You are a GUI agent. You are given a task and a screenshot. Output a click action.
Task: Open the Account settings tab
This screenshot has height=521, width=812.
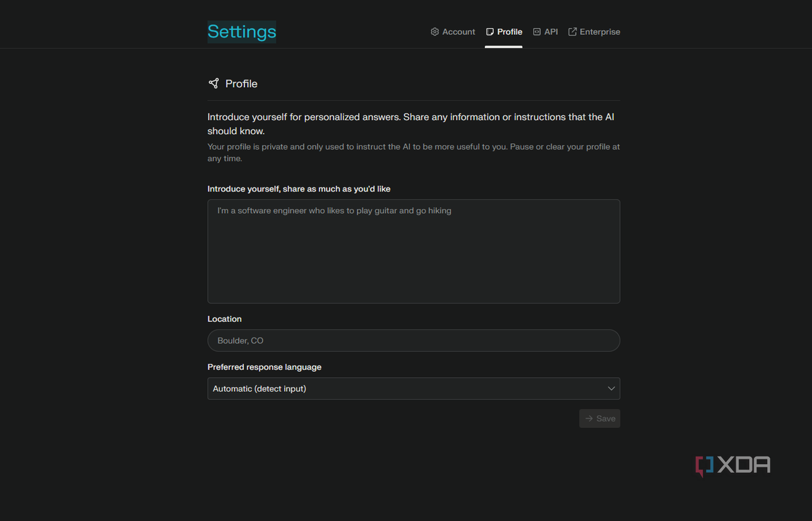[453, 31]
